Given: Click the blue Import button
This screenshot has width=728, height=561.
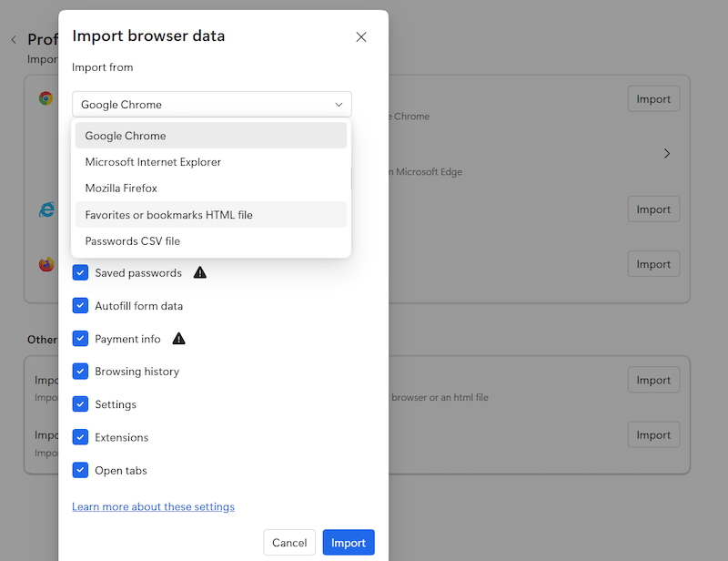Looking at the screenshot, I should [349, 542].
